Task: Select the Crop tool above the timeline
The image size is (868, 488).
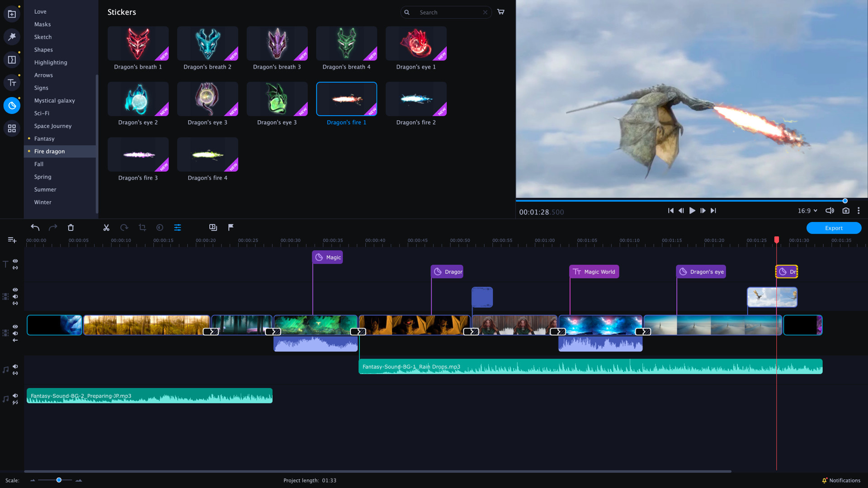Action: click(142, 227)
